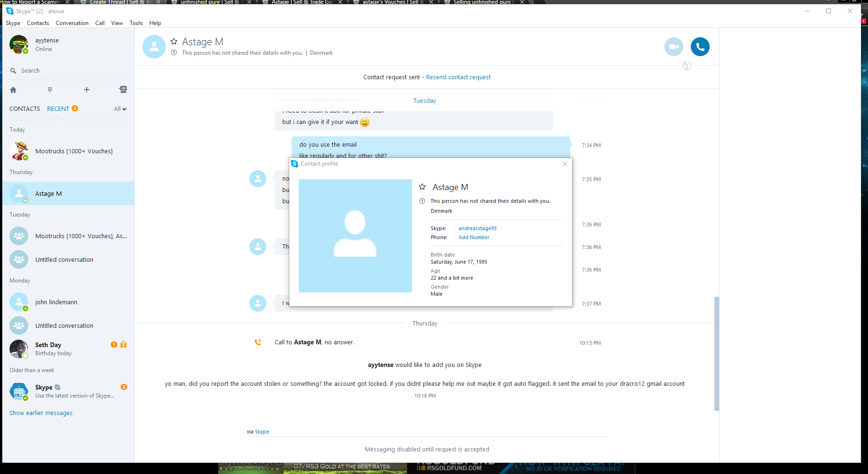Image resolution: width=868 pixels, height=474 pixels.
Task: Click Astage M avatar in conversation header
Action: 154,47
